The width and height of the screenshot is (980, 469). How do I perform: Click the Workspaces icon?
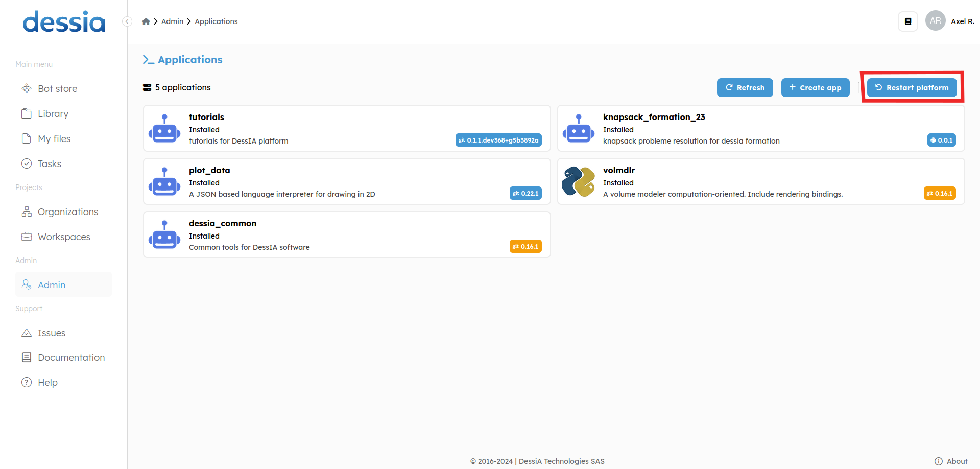[27, 237]
